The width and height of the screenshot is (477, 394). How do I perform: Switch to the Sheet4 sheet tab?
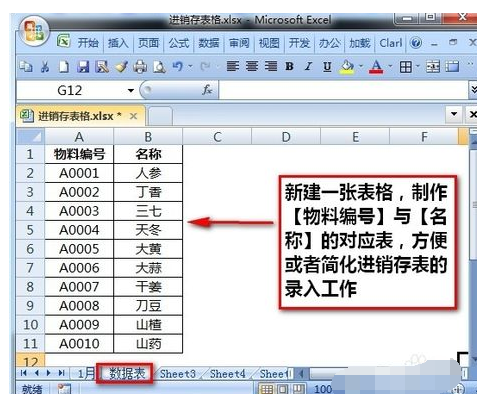227,374
